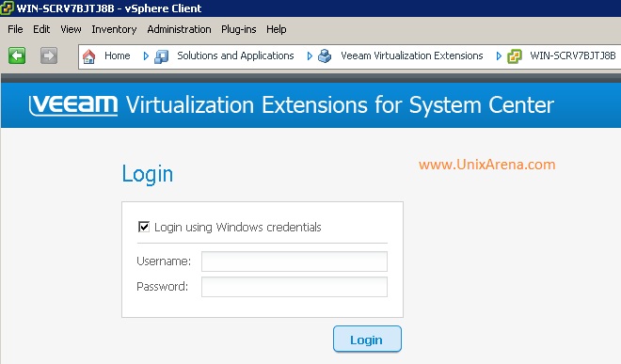621x364 pixels.
Task: Click into the Username field
Action: coord(295,261)
